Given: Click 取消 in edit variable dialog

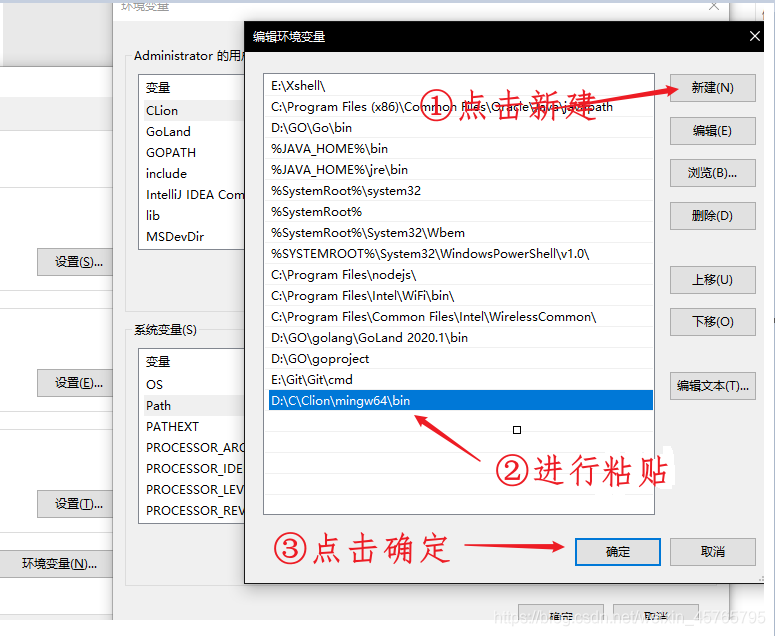Looking at the screenshot, I should tap(712, 552).
